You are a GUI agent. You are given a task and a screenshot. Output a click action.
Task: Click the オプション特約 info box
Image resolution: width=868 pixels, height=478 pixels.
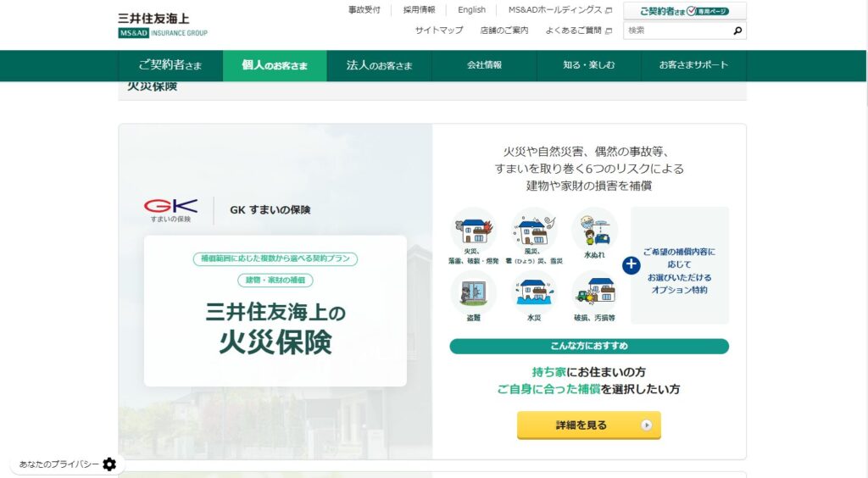point(680,265)
